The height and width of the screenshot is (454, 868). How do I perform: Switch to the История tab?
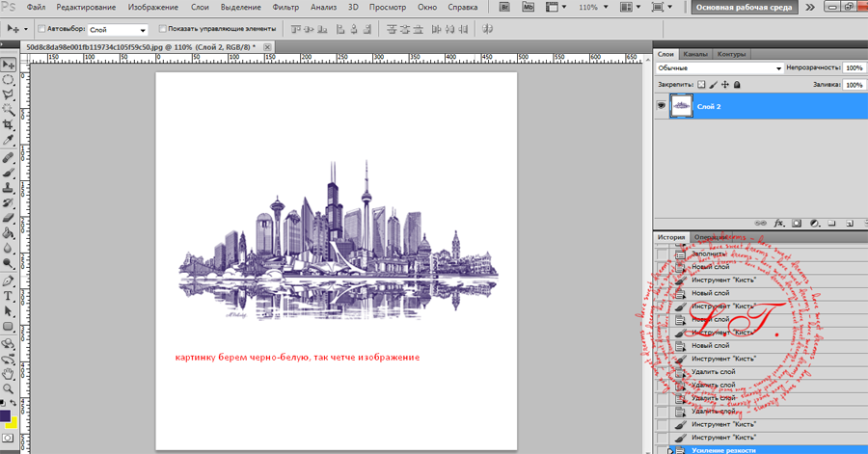(x=671, y=237)
